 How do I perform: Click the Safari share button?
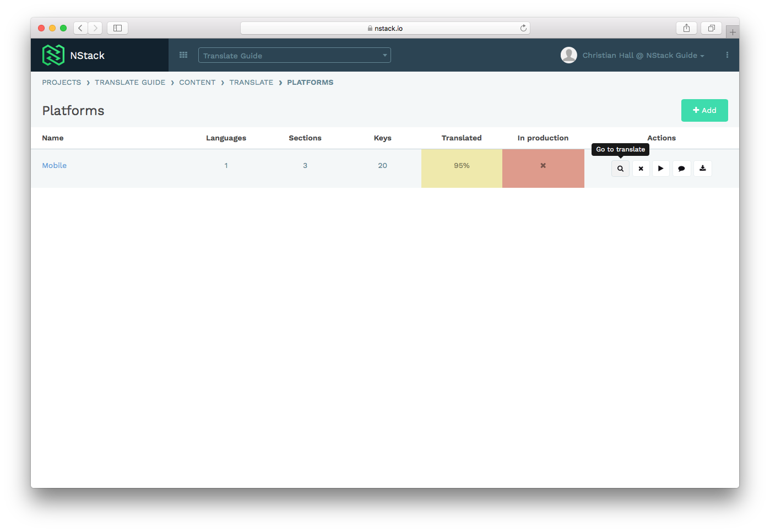686,28
